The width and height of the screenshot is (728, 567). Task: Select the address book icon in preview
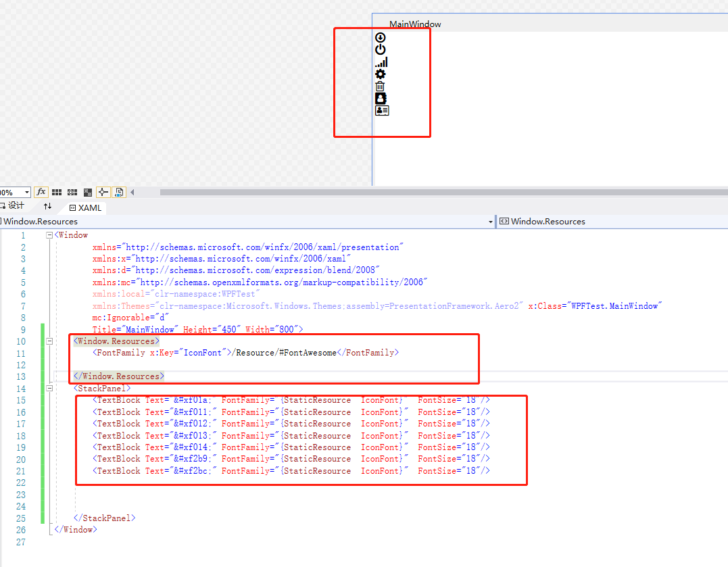pos(381,98)
